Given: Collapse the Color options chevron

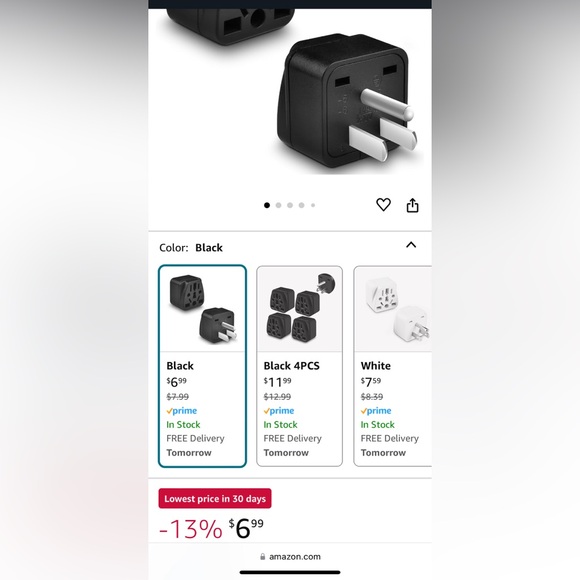Looking at the screenshot, I should click(411, 245).
